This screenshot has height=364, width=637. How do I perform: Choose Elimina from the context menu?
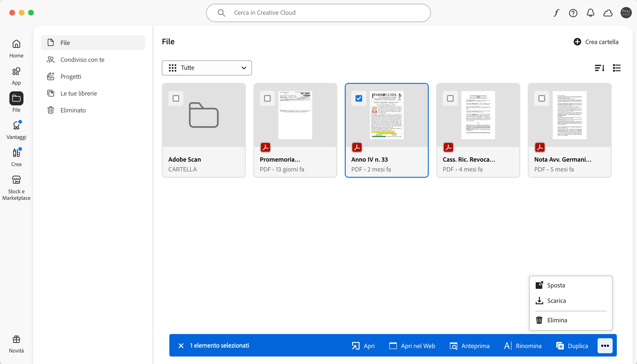tap(557, 320)
